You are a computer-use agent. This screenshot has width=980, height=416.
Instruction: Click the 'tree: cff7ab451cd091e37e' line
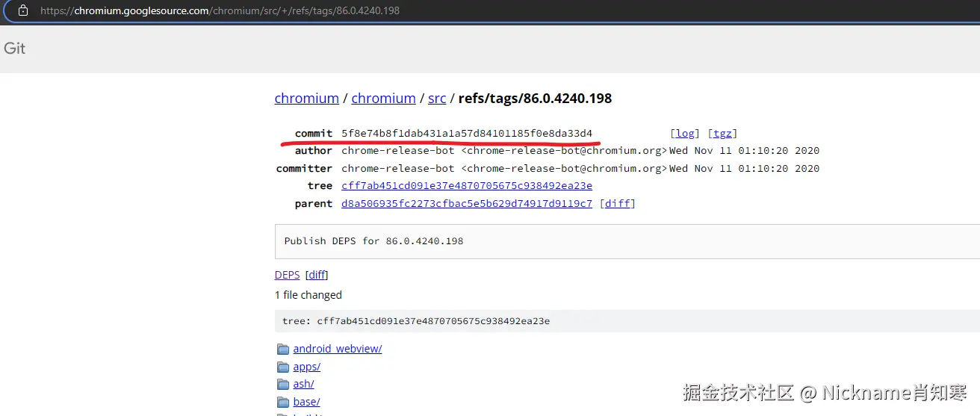(x=416, y=321)
